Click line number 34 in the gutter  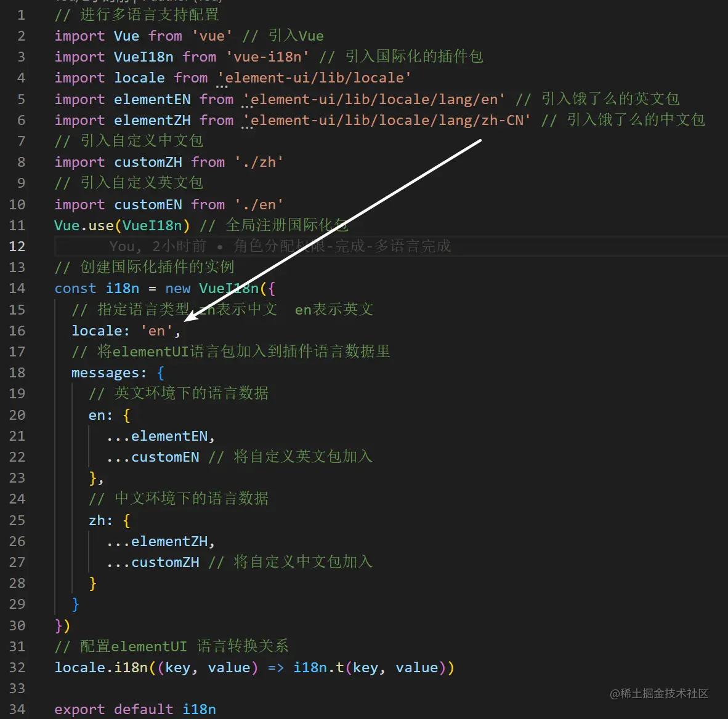pos(17,709)
